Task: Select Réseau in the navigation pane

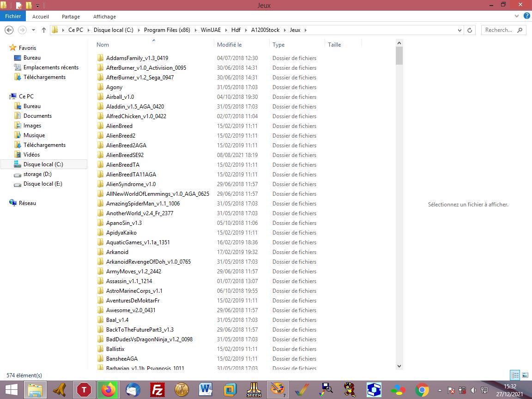Action: [27, 203]
